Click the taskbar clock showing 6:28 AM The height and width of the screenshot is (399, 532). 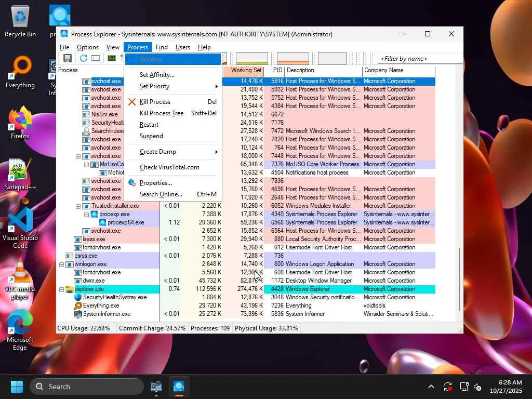click(x=506, y=387)
